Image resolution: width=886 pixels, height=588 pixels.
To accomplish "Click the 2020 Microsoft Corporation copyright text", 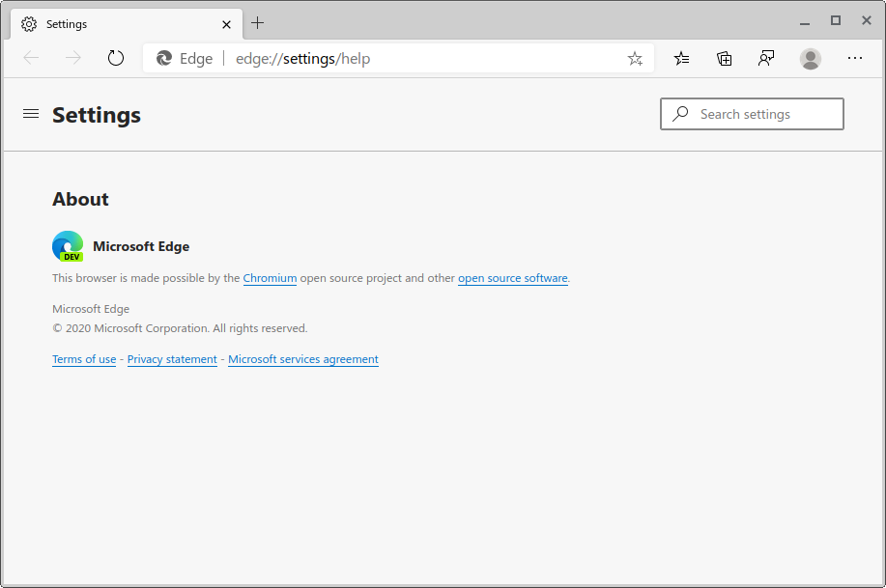I will point(180,328).
